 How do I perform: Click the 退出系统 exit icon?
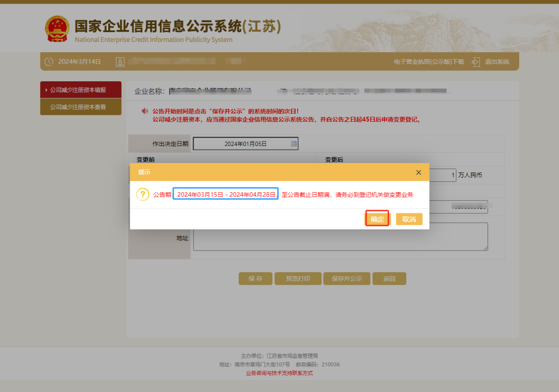click(476, 62)
